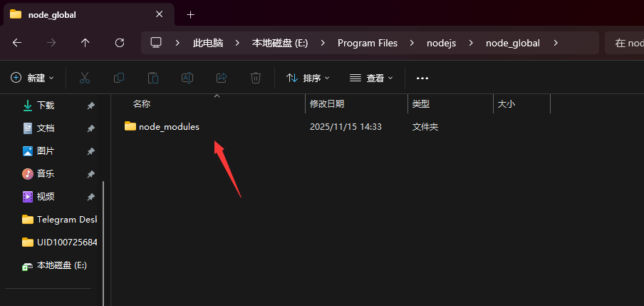Click the Paste clipboard icon
Image resolution: width=644 pixels, height=306 pixels.
tap(152, 78)
